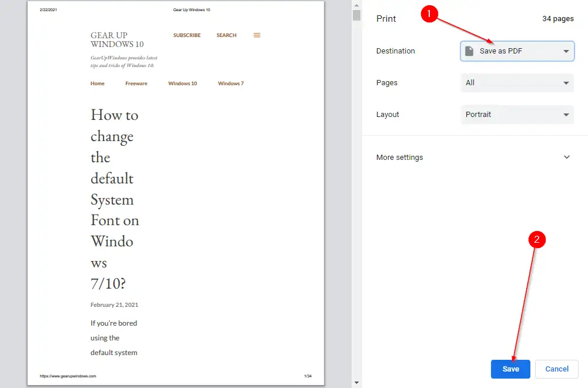
Task: Click SEARCH in the page preview
Action: click(226, 35)
